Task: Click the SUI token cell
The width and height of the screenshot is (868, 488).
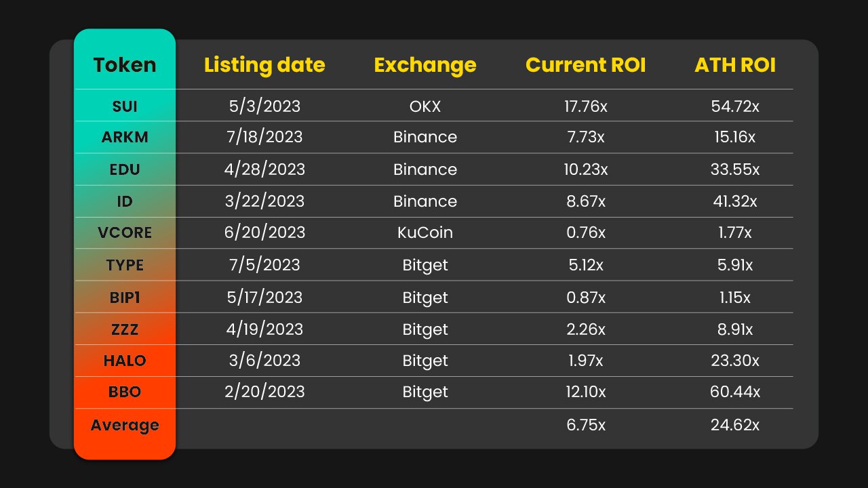Action: pyautogui.click(x=125, y=106)
